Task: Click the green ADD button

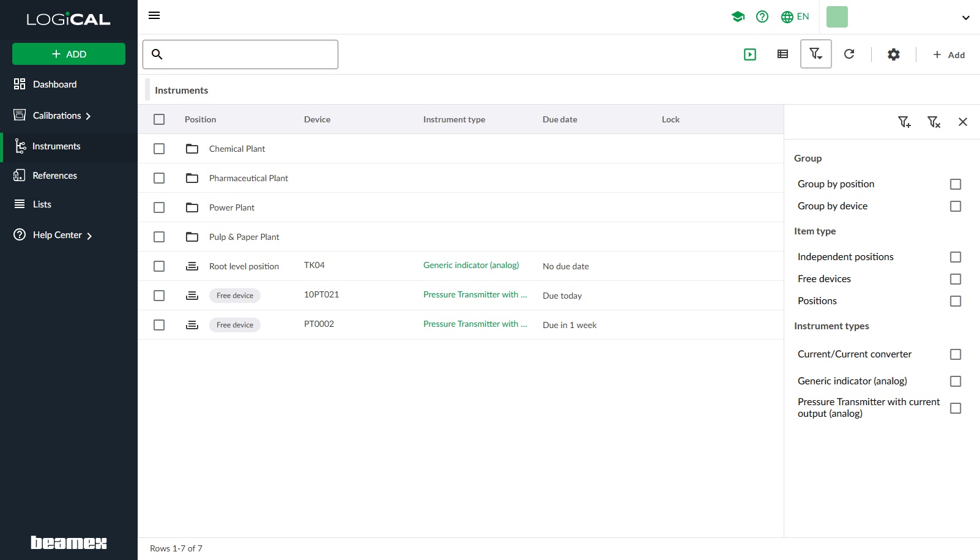Action: point(69,54)
